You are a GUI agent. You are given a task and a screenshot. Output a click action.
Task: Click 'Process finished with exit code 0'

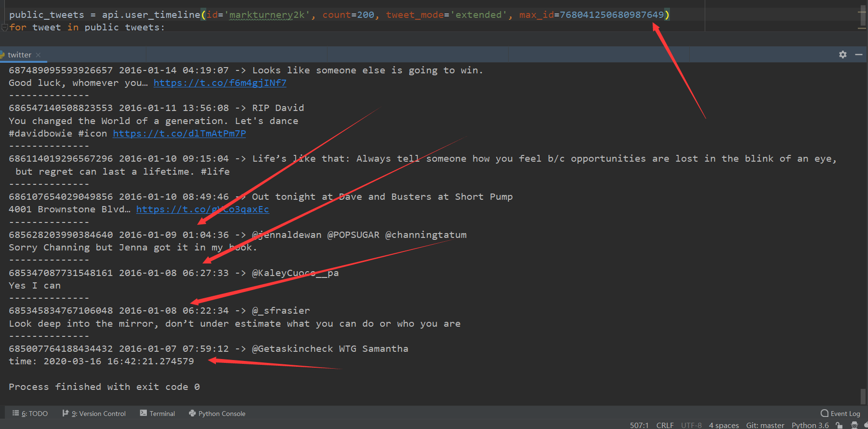click(104, 387)
